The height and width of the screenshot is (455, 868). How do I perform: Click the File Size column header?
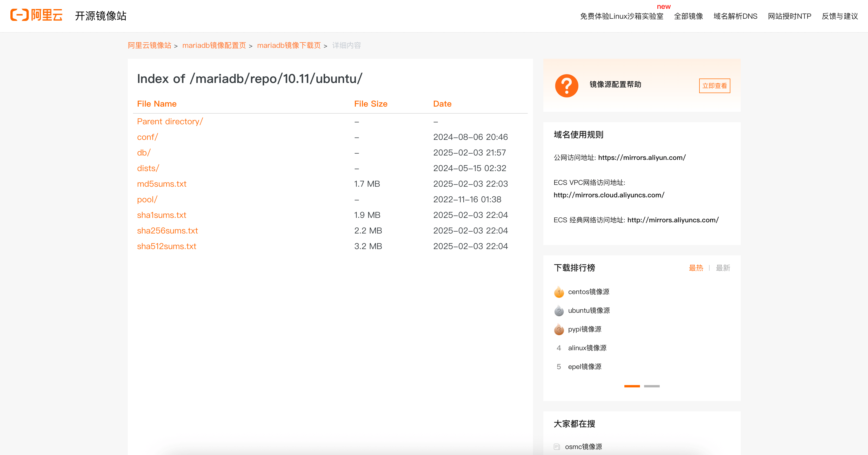(371, 104)
